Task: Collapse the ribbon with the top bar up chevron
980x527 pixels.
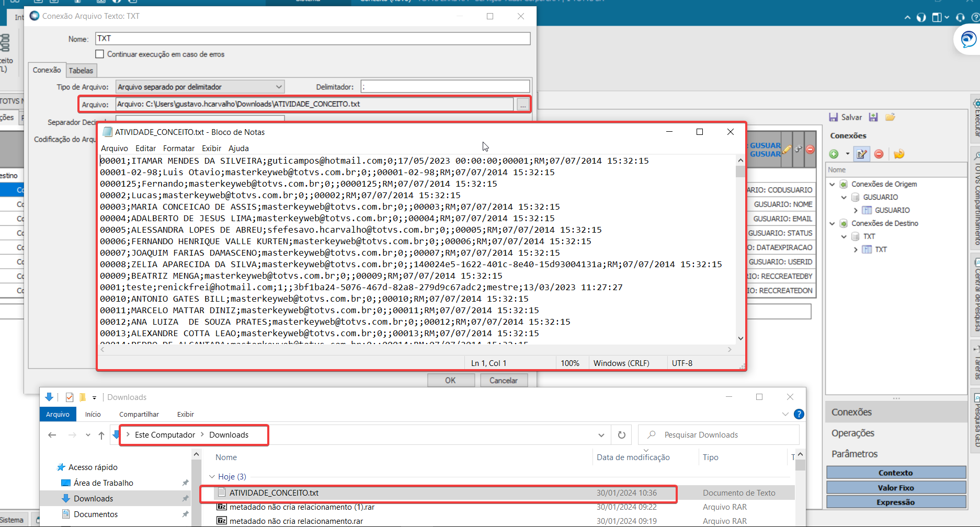Action: [x=907, y=17]
